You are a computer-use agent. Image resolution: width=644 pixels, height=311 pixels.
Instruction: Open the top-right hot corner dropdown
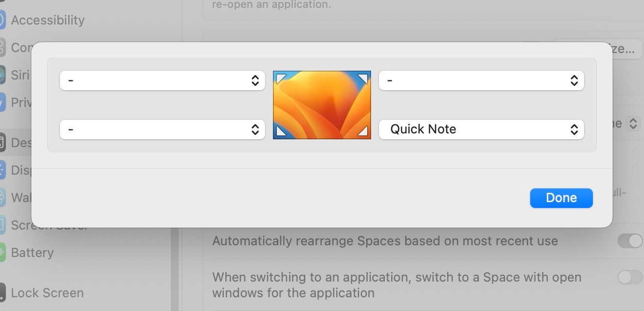(x=482, y=80)
